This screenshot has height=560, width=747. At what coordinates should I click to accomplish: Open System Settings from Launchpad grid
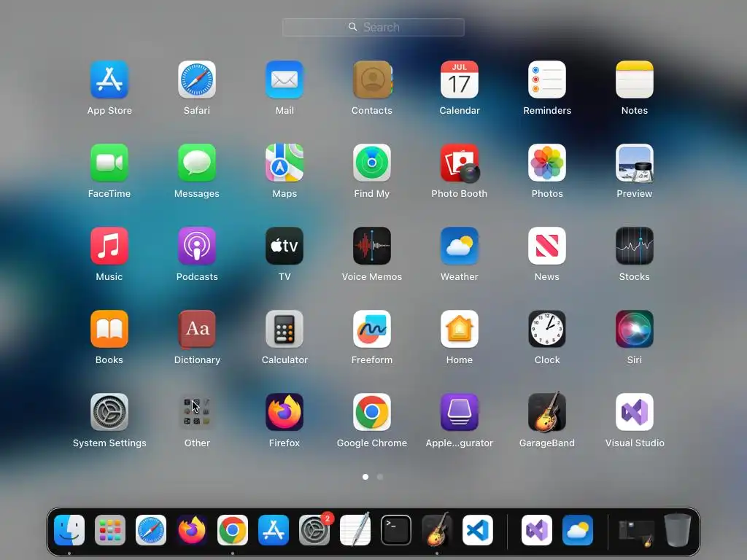point(109,412)
